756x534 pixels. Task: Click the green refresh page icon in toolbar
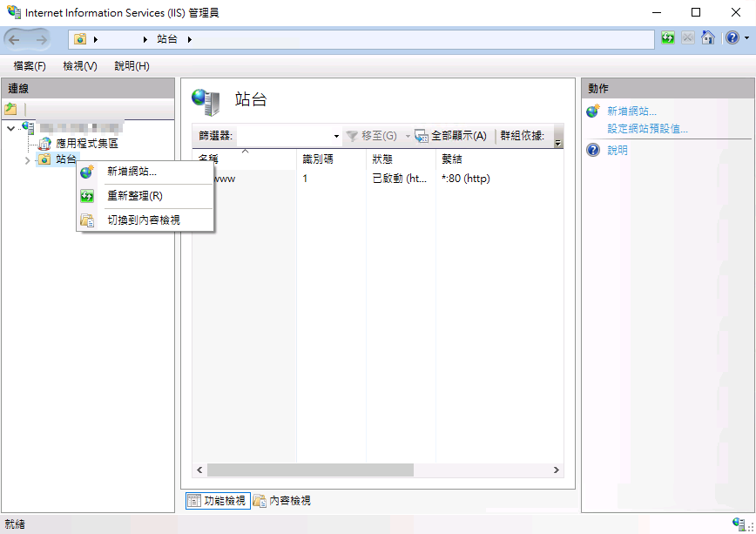[x=668, y=37]
